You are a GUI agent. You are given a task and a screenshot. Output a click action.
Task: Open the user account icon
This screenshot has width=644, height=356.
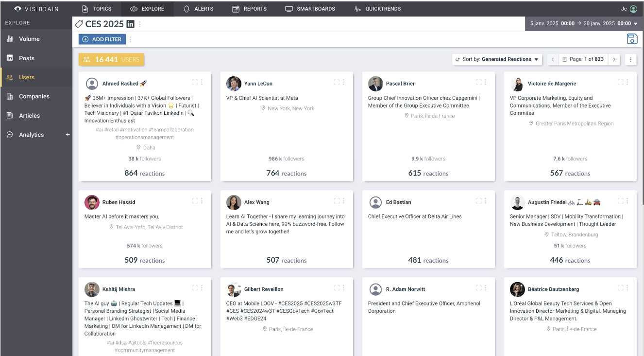[x=633, y=9]
